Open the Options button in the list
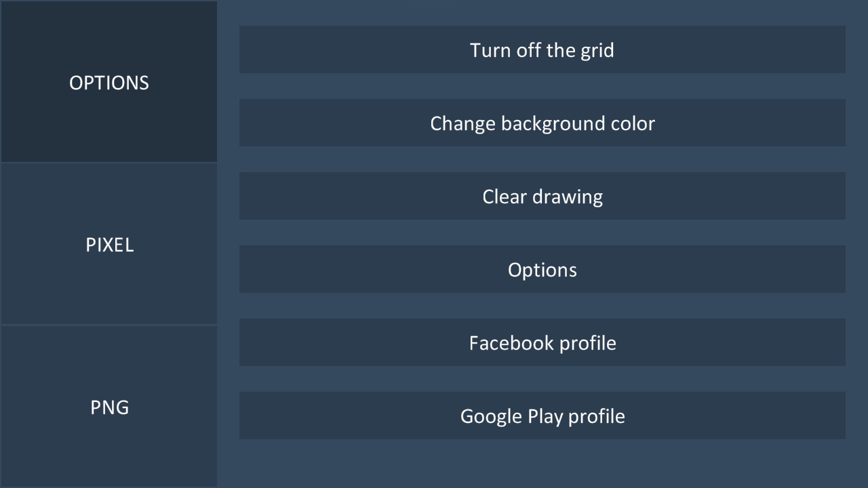 (542, 269)
